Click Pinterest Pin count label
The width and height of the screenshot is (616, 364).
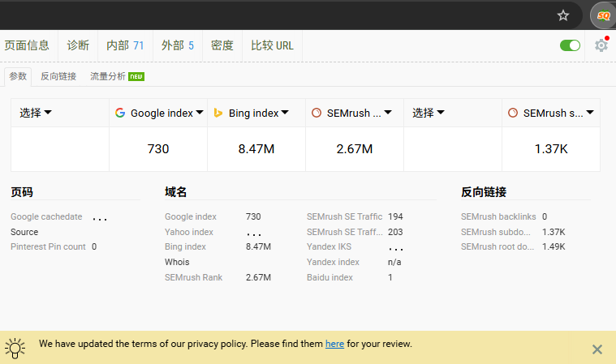[48, 246]
